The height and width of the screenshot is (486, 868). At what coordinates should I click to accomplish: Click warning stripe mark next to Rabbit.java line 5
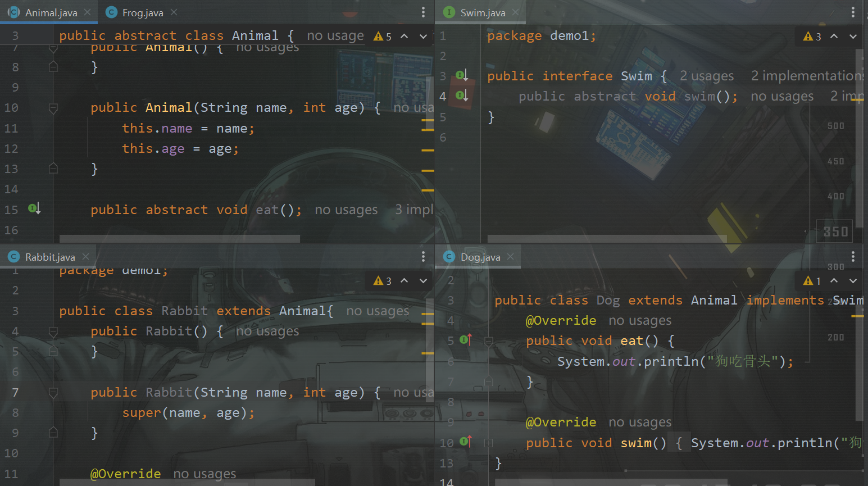(x=428, y=353)
